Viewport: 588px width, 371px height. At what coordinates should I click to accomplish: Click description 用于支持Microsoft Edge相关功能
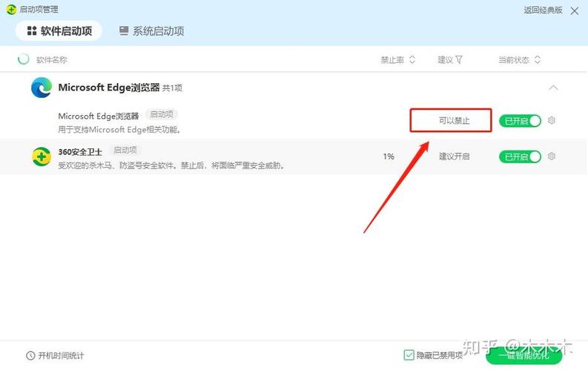pyautogui.click(x=119, y=130)
